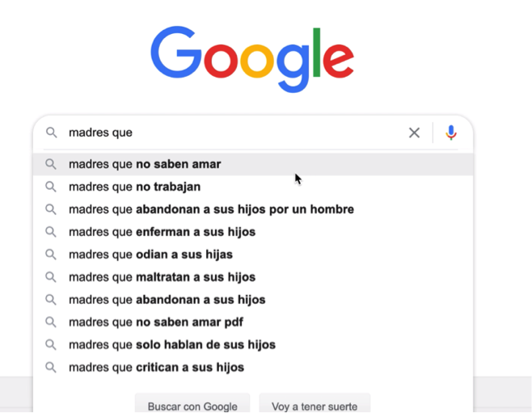Click the magnifier icon in the search box
The height and width of the screenshot is (413, 532).
51,133
